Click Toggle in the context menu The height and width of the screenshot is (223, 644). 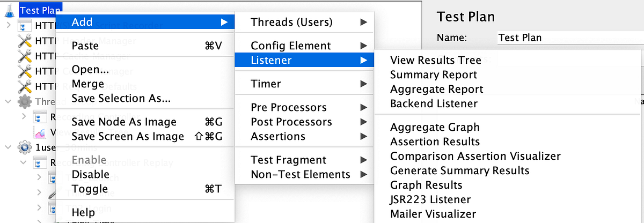tap(90, 189)
